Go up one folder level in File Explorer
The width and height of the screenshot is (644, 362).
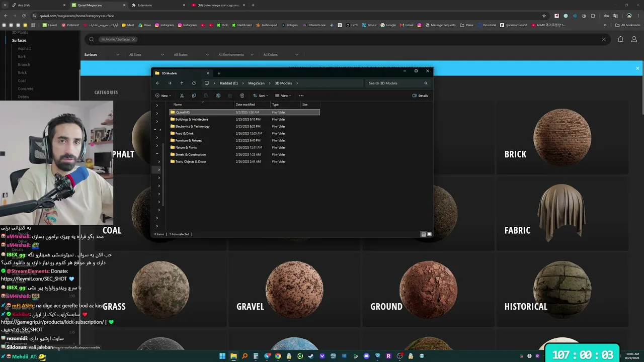182,83
